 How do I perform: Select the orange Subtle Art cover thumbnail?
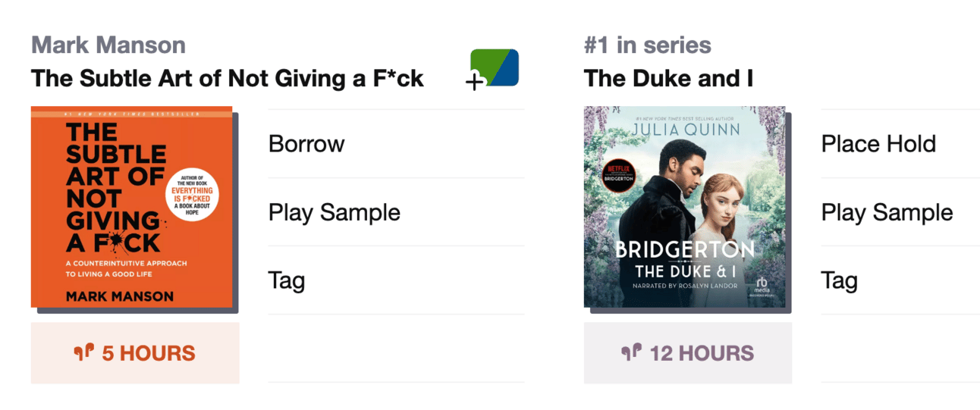(x=132, y=207)
